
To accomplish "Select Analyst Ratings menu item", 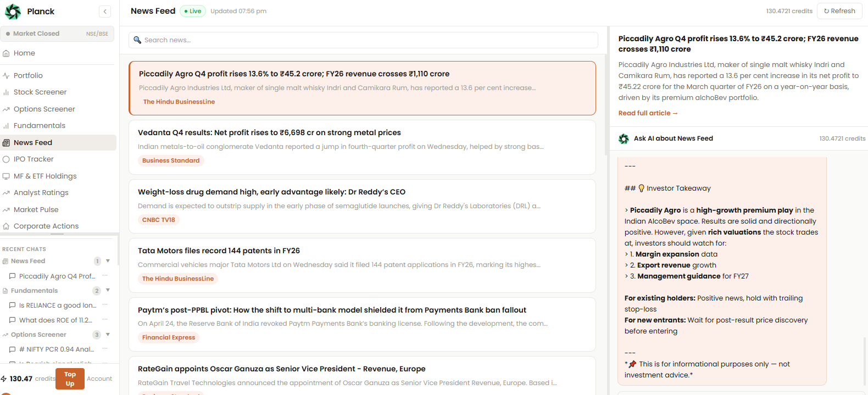I will [x=41, y=193].
